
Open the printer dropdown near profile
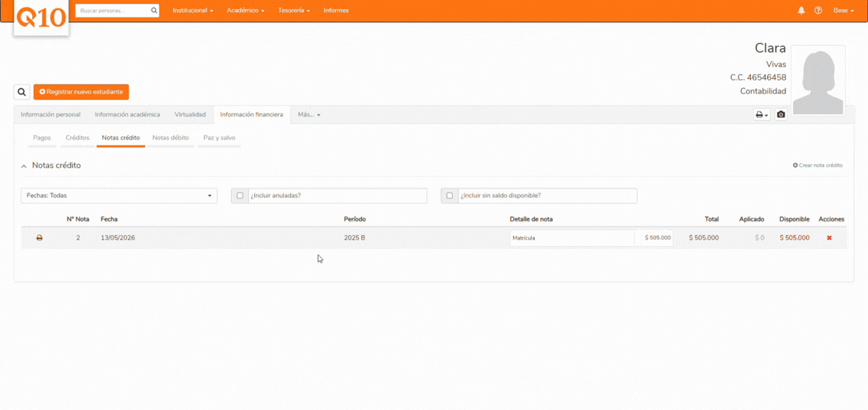(x=762, y=115)
